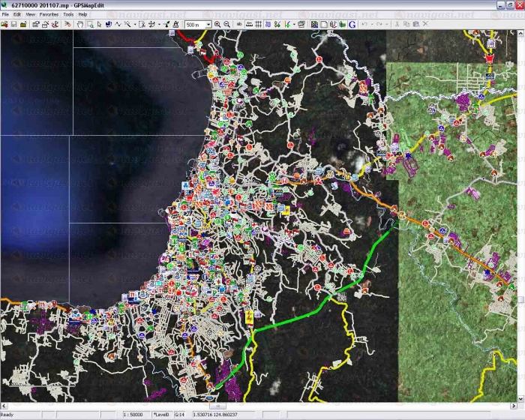
Task: Select the hand Pan tool
Action: click(x=79, y=24)
